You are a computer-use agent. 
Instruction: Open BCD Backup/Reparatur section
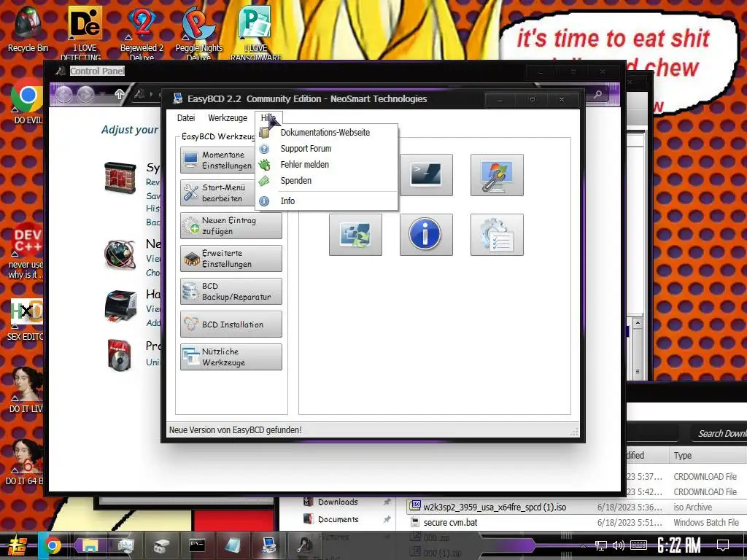click(x=231, y=292)
